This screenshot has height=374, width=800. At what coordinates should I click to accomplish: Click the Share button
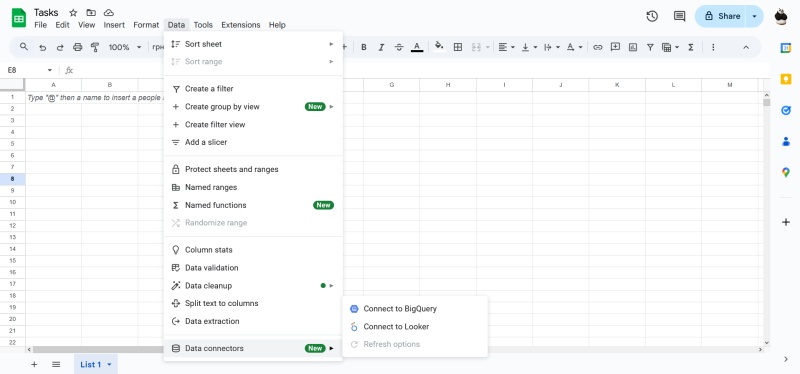click(721, 16)
